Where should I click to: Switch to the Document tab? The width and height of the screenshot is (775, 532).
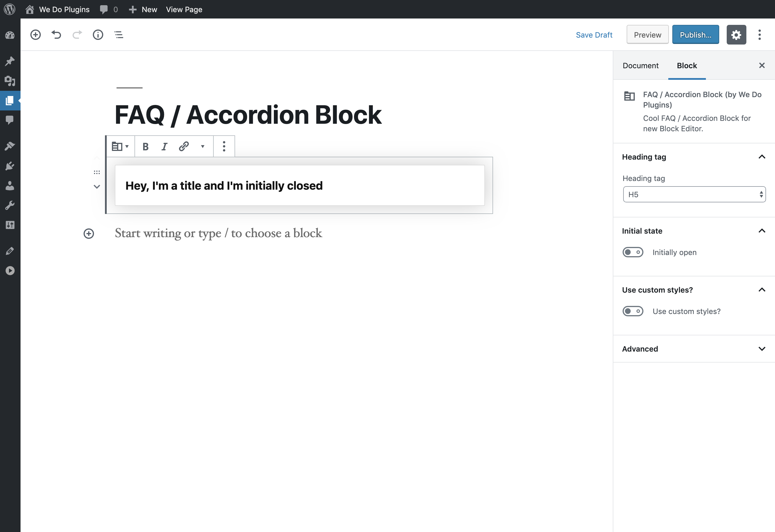coord(640,66)
